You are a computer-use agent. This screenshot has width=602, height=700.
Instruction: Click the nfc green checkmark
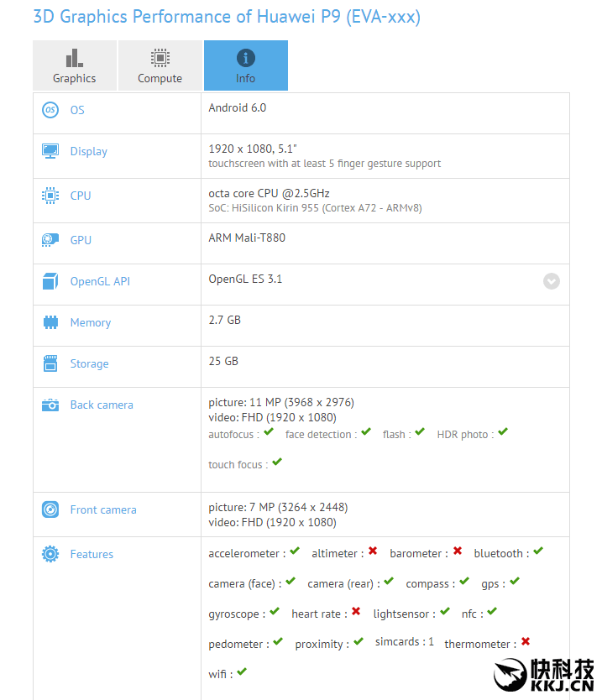click(x=492, y=612)
